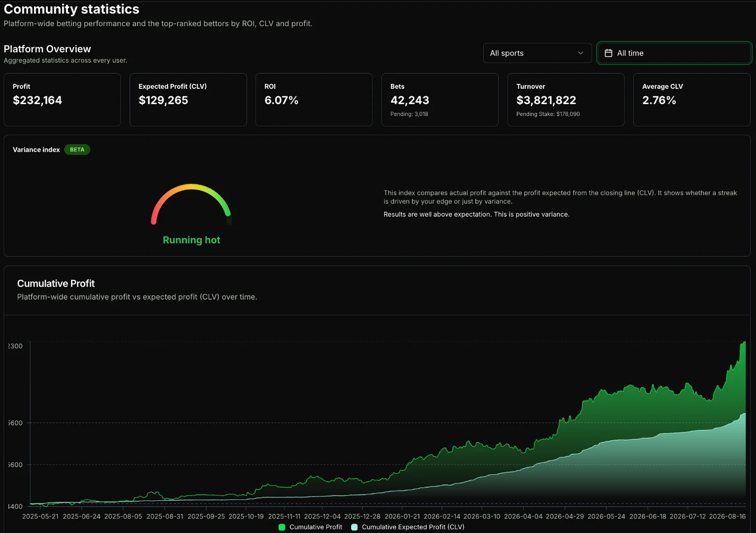Image resolution: width=756 pixels, height=533 pixels.
Task: Click the Running hot gauge label
Action: click(x=191, y=240)
